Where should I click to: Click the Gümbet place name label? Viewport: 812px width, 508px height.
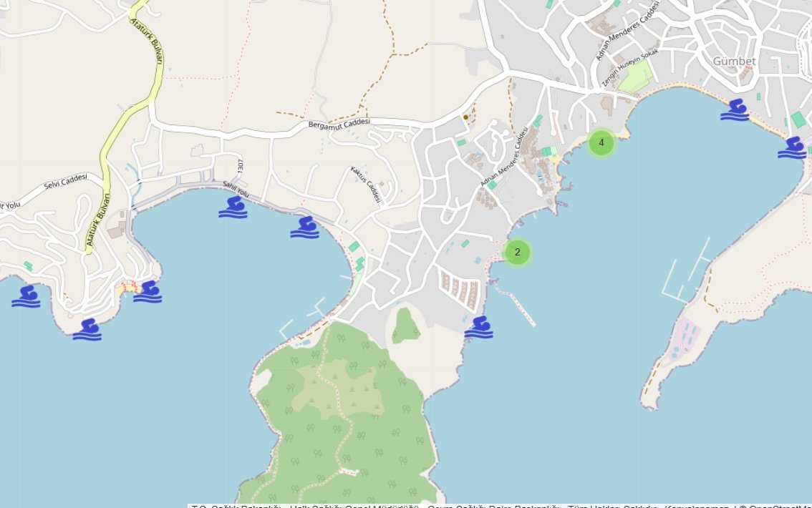click(734, 62)
